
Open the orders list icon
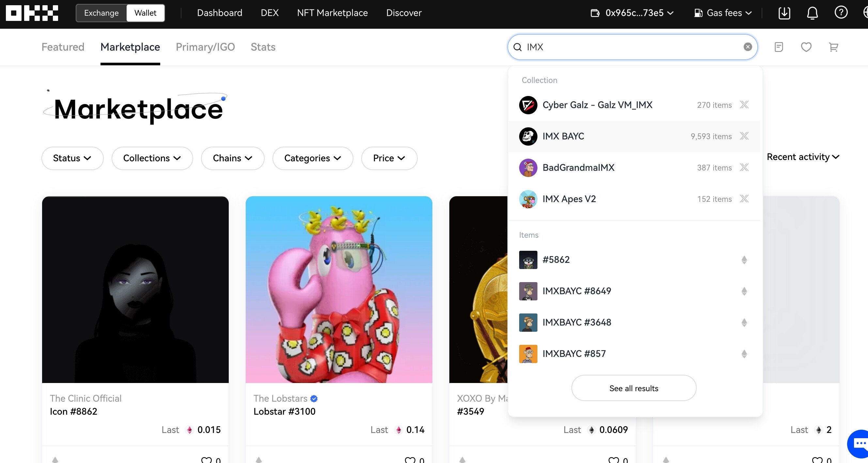pos(778,47)
